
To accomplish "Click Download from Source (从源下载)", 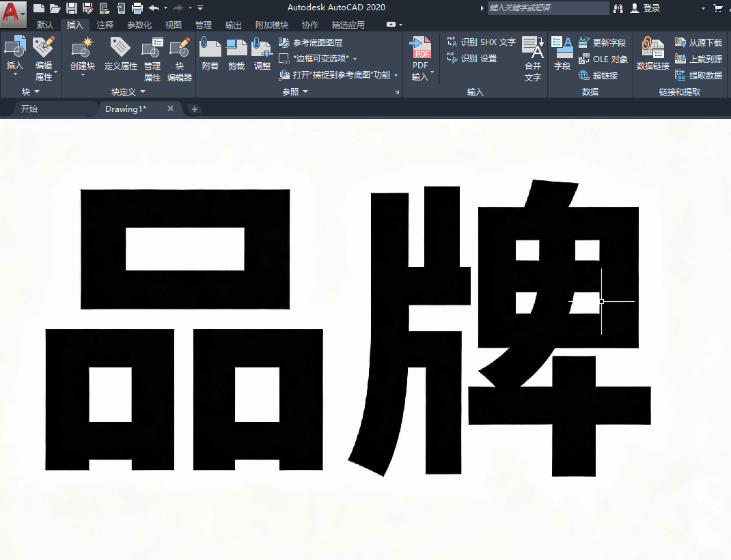I will [x=699, y=42].
